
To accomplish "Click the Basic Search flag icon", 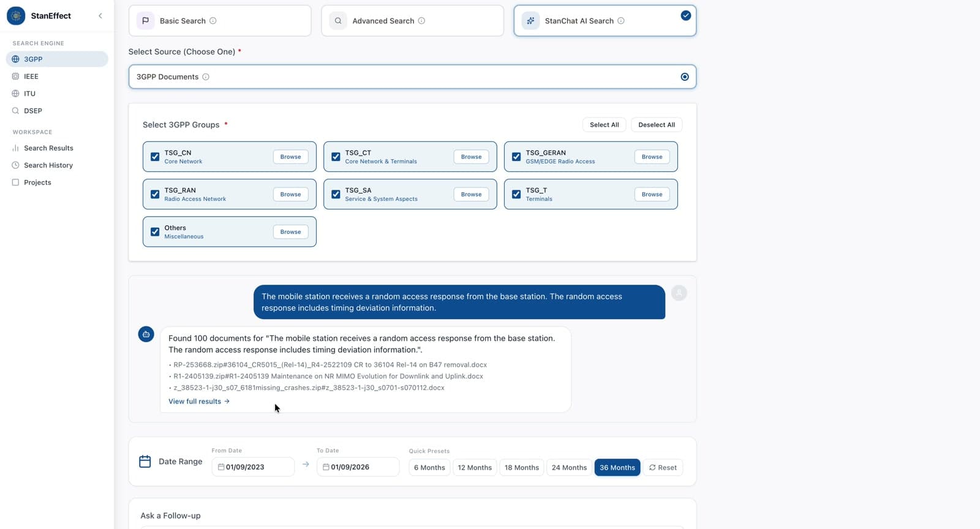I will click(x=145, y=21).
